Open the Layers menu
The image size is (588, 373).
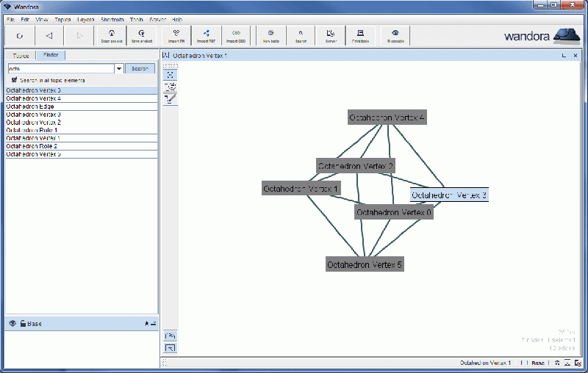click(x=85, y=19)
